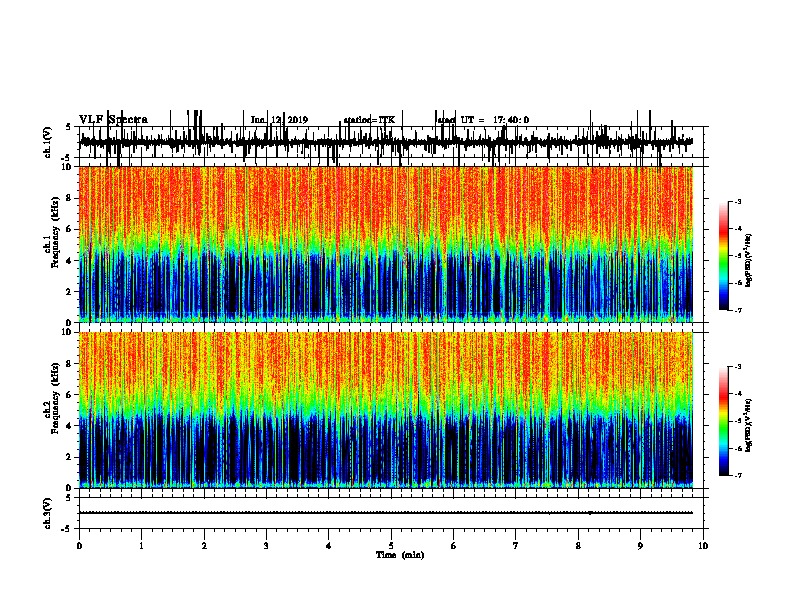The image size is (792, 612).
Task: Click the ch.2 spectrogram color scale bar
Action: point(724,421)
